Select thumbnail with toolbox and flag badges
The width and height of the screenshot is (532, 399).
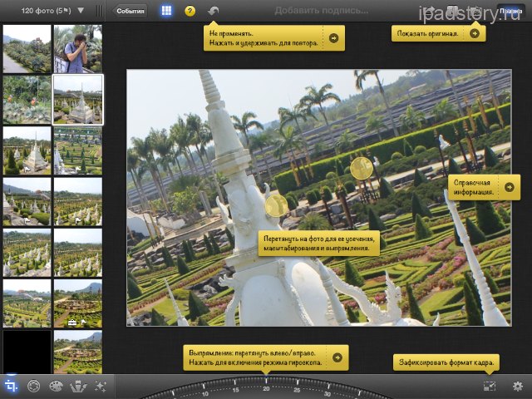(77, 303)
